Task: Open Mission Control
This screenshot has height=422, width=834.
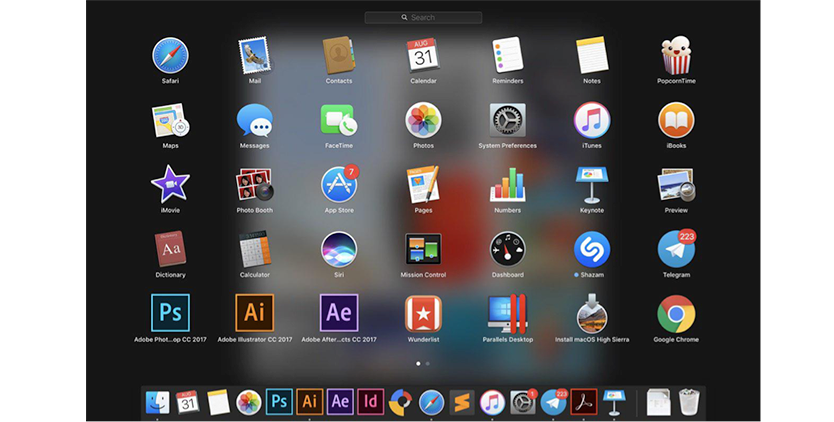Action: point(423,249)
